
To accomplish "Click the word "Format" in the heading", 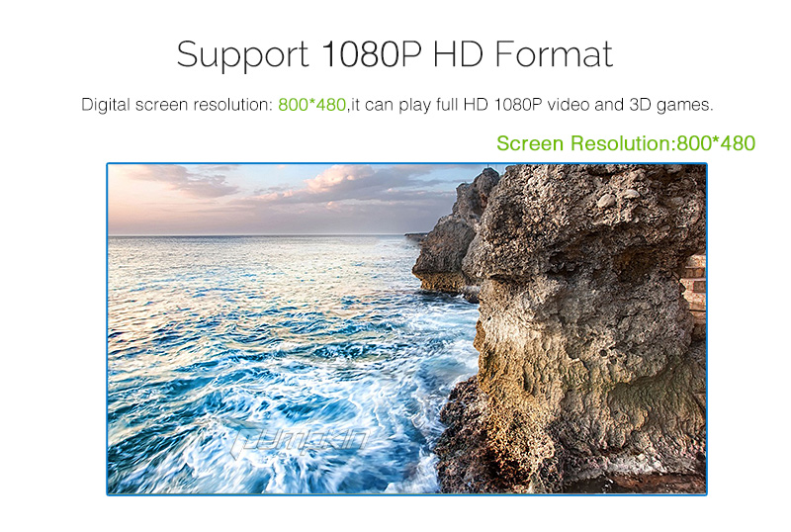I will (554, 53).
